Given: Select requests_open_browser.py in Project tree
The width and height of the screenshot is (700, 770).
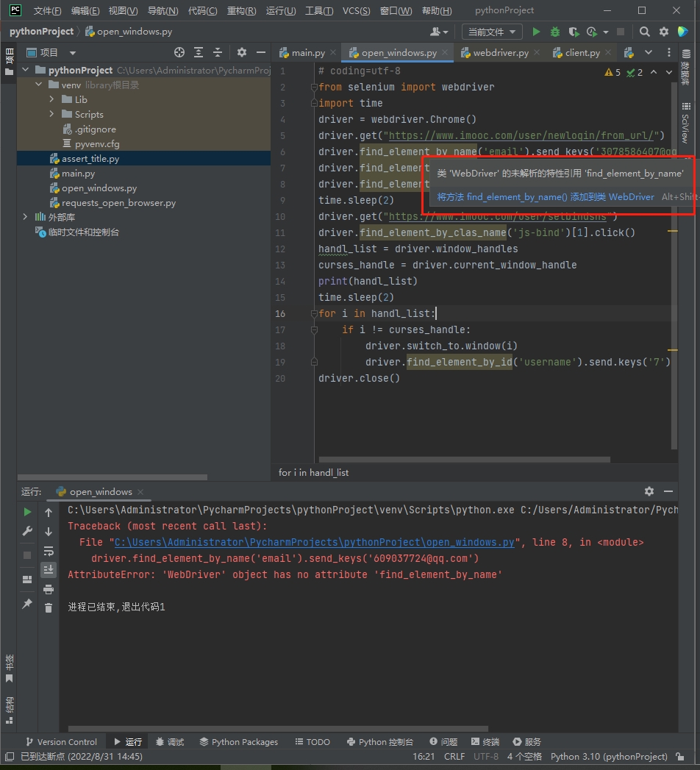Looking at the screenshot, I should point(118,203).
